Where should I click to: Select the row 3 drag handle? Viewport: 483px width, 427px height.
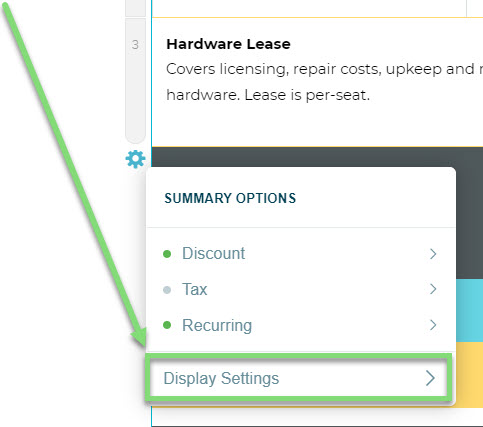coord(135,81)
